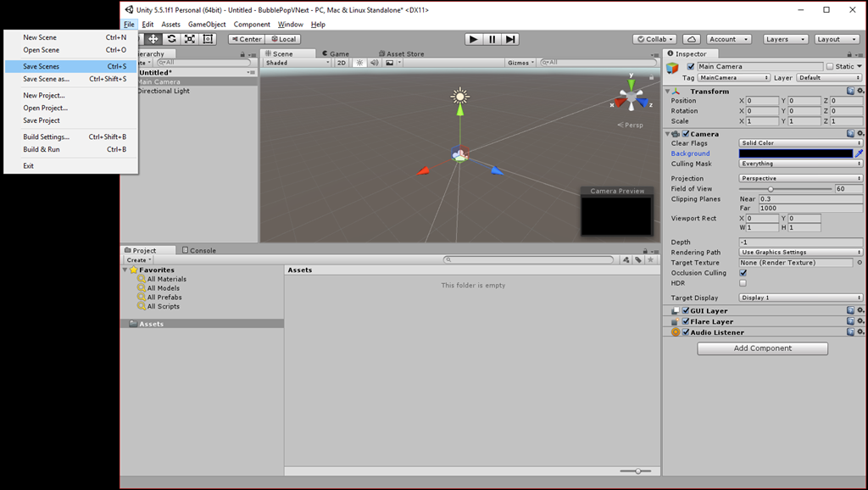Screen dimensions: 868x490
Task: Click the Play button
Action: coord(473,39)
